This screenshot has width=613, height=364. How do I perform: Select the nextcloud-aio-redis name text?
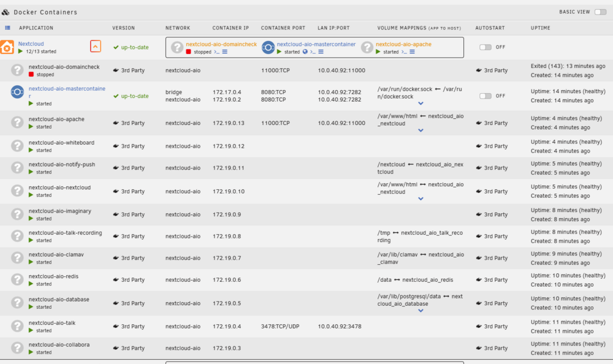[53, 276]
